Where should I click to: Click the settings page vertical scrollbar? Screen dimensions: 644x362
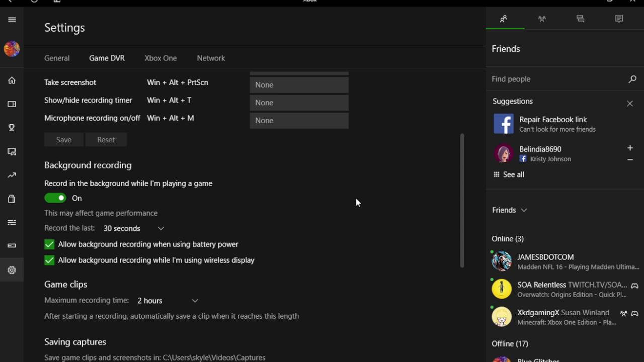coord(462,200)
